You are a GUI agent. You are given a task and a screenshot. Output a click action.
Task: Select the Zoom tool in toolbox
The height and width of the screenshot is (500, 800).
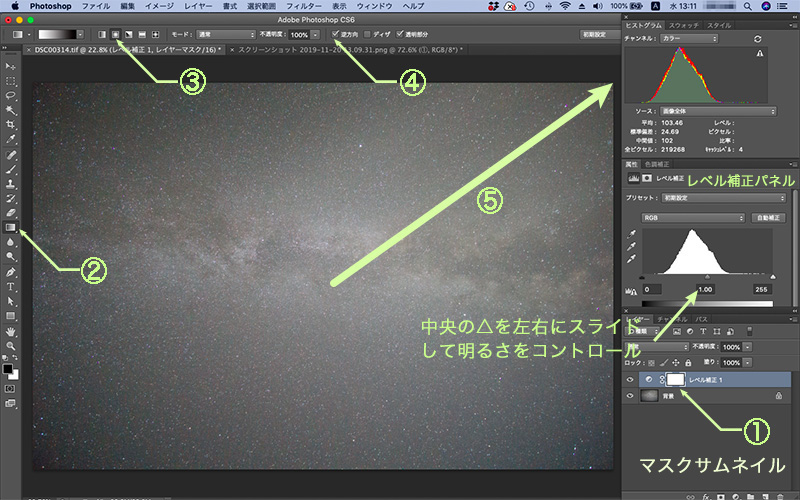pos(10,346)
